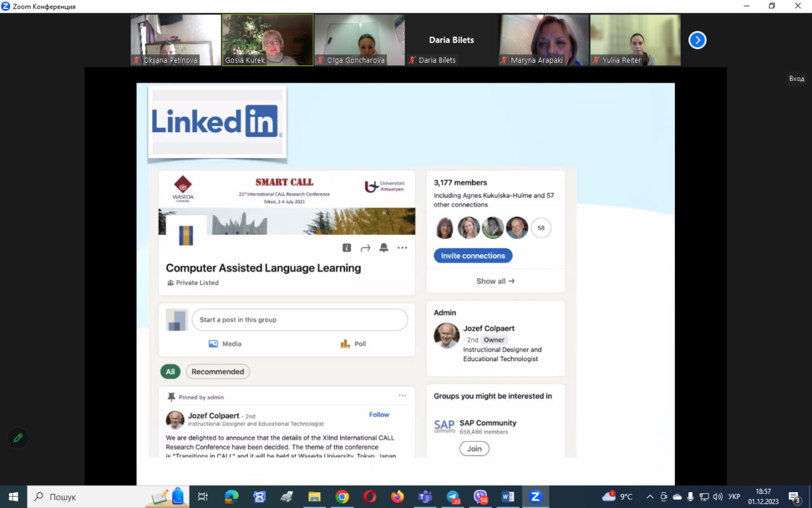
Task: Click the SMART CALL conference banner image
Action: [287, 203]
